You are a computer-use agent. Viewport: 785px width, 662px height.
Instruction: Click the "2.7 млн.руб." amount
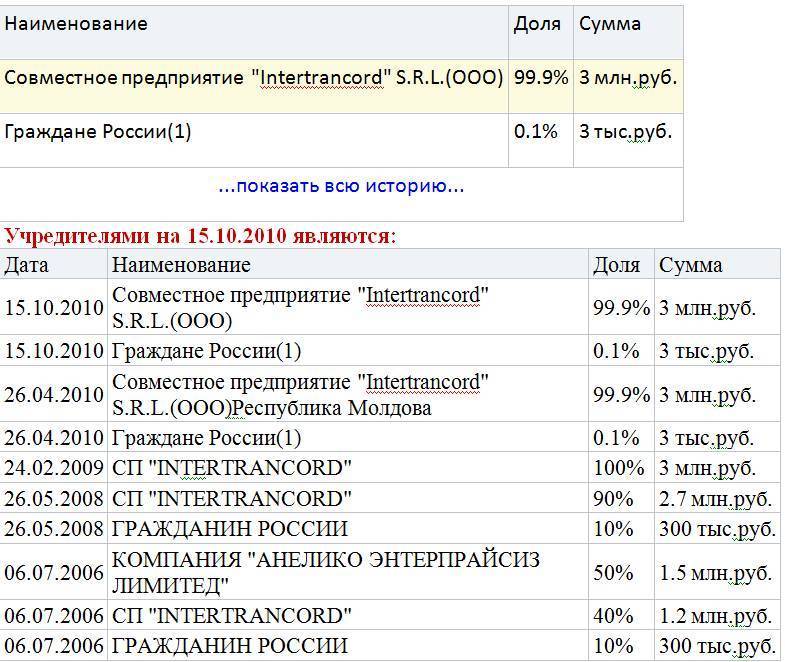pos(715,499)
